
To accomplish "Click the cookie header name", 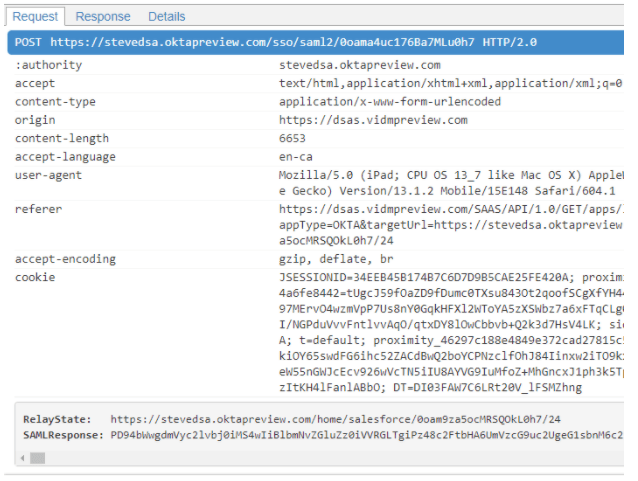I will point(35,277).
